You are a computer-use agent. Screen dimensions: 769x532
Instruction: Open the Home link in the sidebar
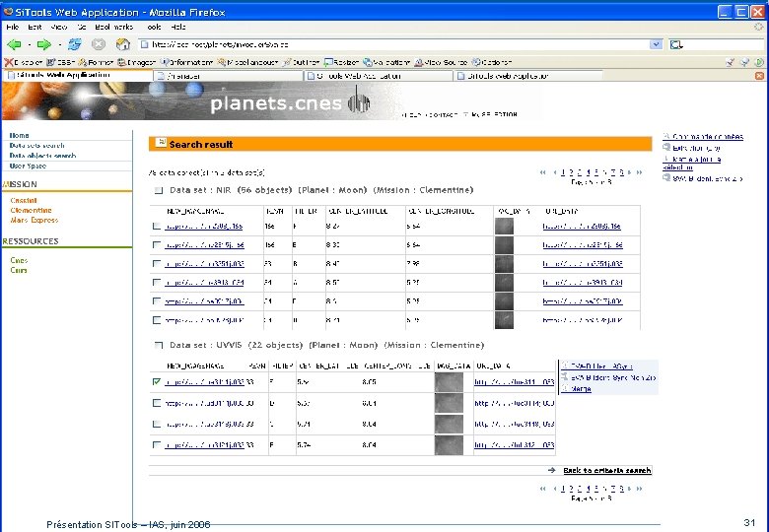coord(19,135)
